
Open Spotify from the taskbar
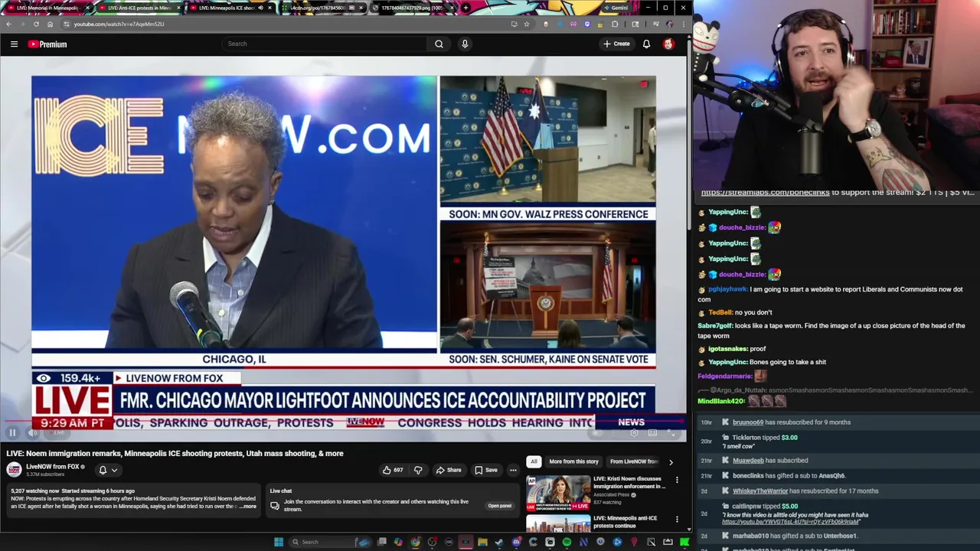tap(567, 542)
